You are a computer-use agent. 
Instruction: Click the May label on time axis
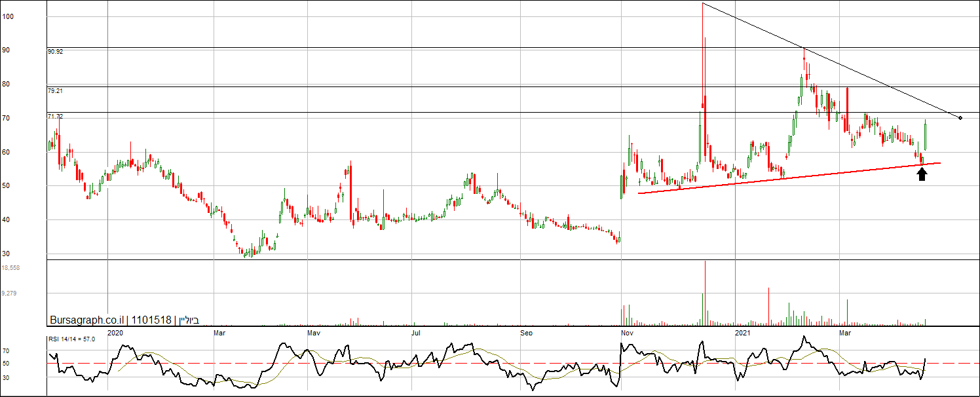coord(314,333)
